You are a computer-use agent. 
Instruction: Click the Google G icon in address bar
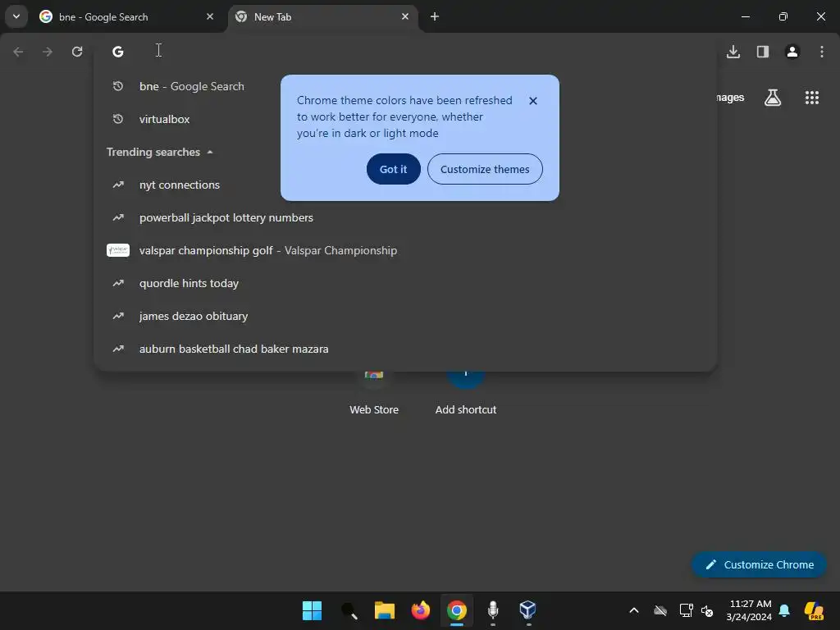tap(118, 52)
